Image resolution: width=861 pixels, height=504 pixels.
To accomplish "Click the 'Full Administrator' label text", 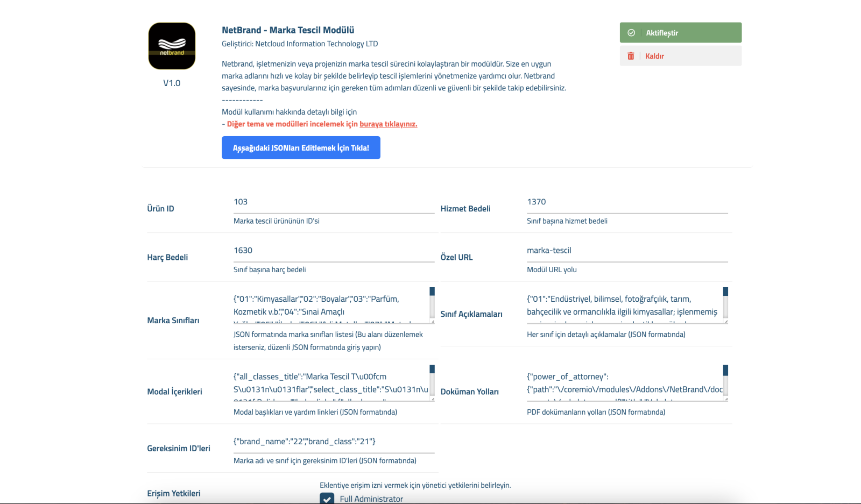I will [x=371, y=499].
